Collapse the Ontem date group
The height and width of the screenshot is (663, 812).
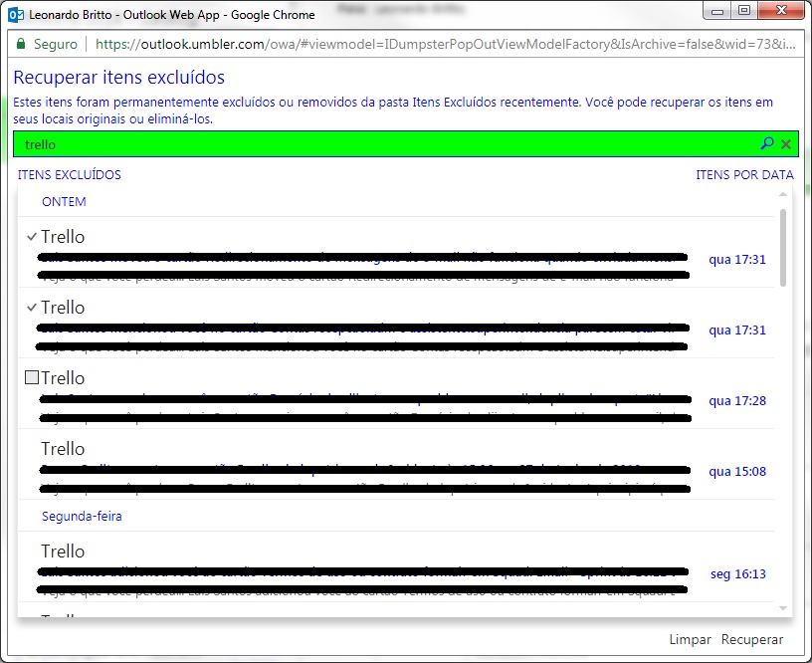tap(64, 202)
